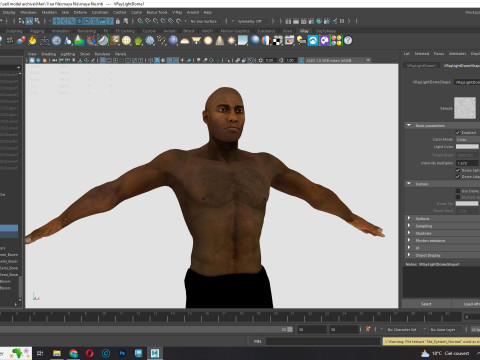
Task: Click the V-Ray frame buffer shelf icon
Action: (x=289, y=41)
